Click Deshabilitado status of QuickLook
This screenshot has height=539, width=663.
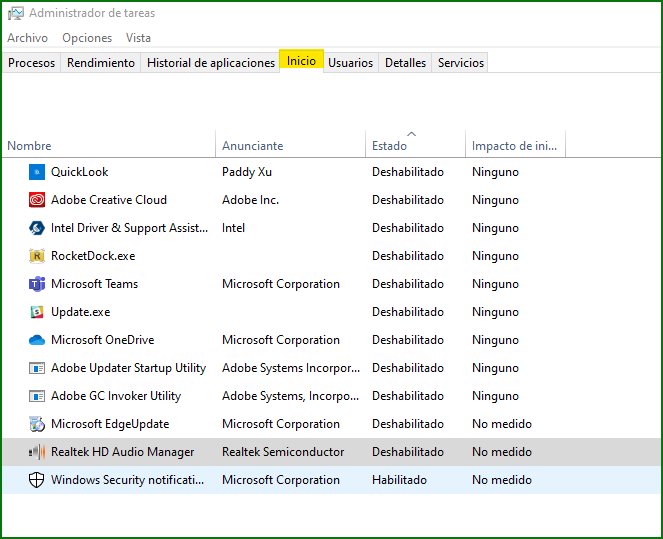coord(408,172)
